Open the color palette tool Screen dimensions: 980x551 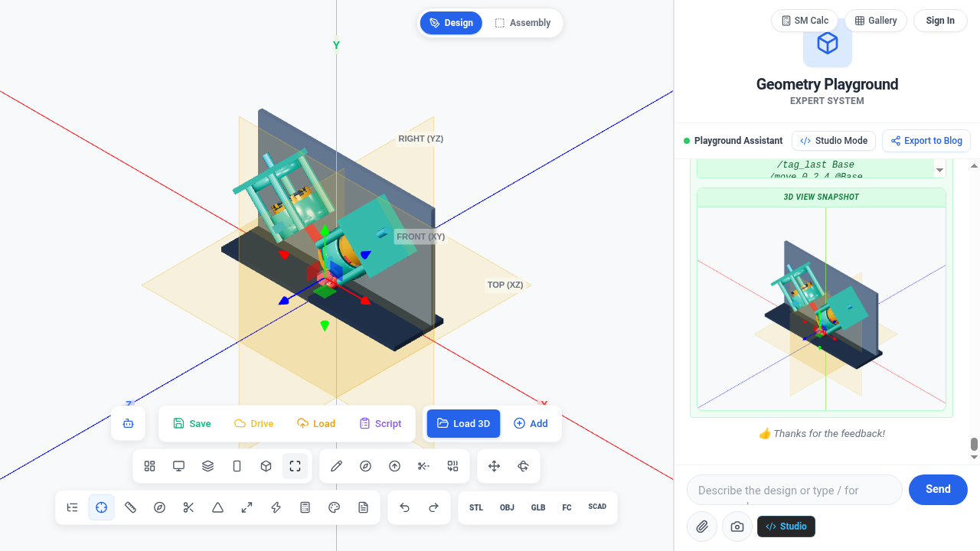[335, 507]
